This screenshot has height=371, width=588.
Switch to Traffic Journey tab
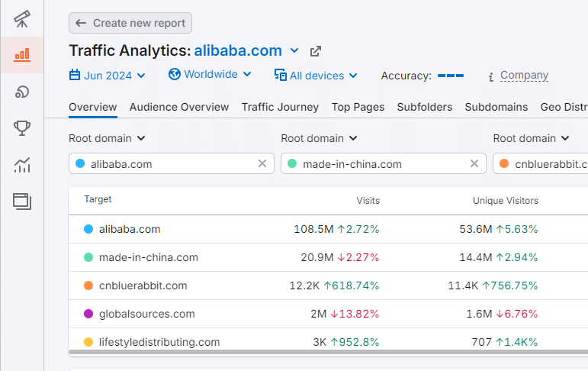280,107
